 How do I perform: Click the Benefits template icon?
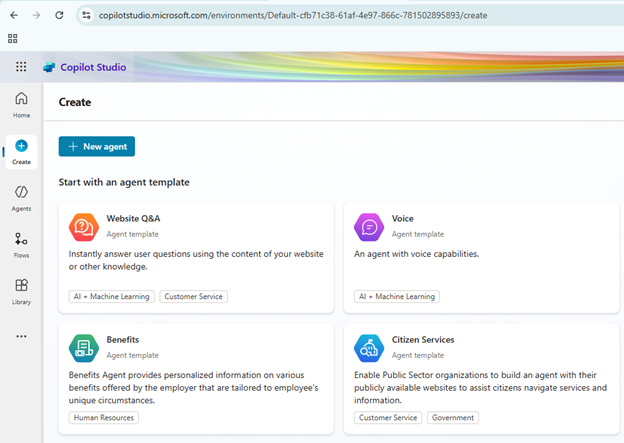(x=84, y=348)
